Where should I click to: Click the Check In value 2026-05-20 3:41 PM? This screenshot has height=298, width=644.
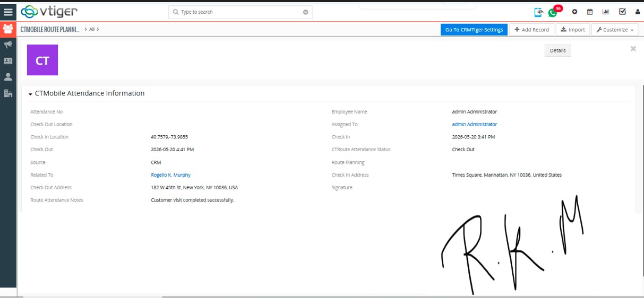click(x=474, y=137)
